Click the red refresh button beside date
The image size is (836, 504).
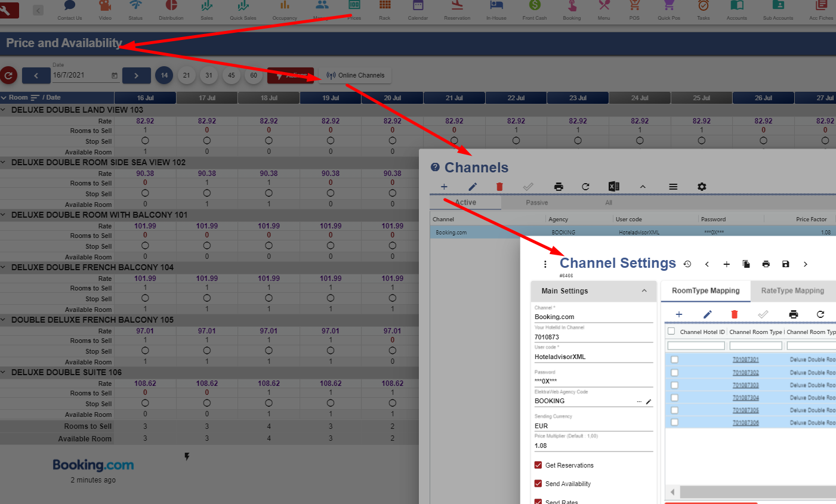8,76
